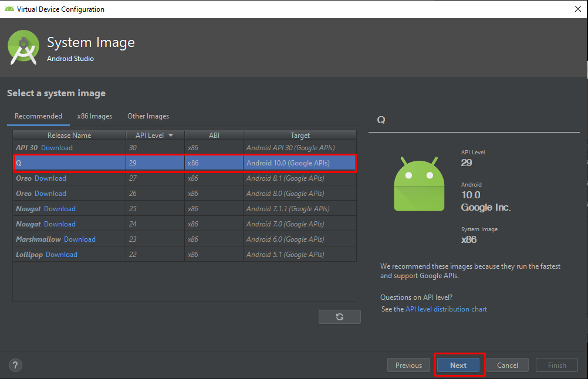The height and width of the screenshot is (379, 588).
Task: Download the API 30 system image
Action: tap(57, 148)
